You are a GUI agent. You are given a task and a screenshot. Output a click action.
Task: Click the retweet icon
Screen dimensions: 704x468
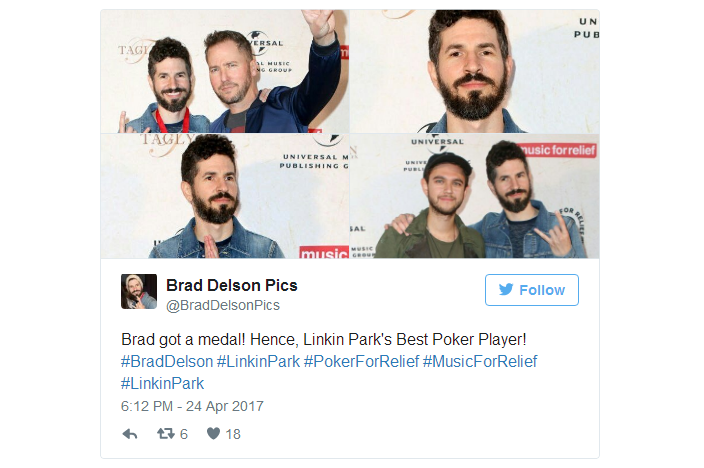(x=166, y=433)
